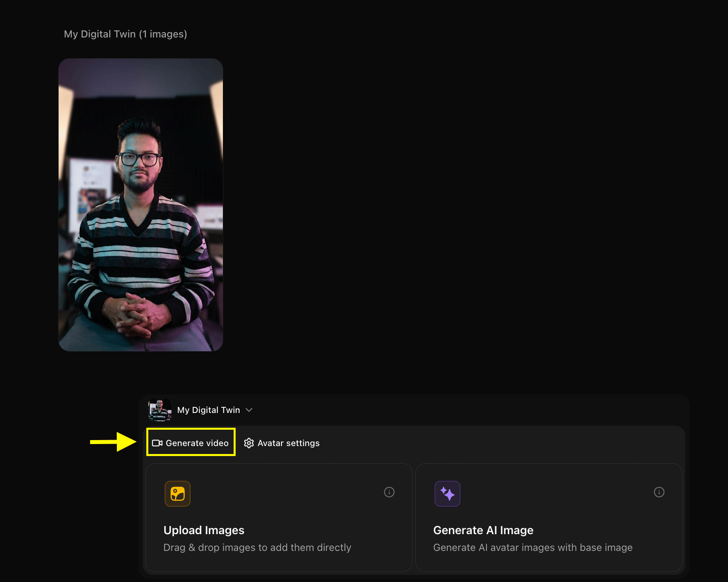Click the 'My Digital Twin (1 images)' heading
Viewport: 728px width, 582px height.
click(126, 34)
